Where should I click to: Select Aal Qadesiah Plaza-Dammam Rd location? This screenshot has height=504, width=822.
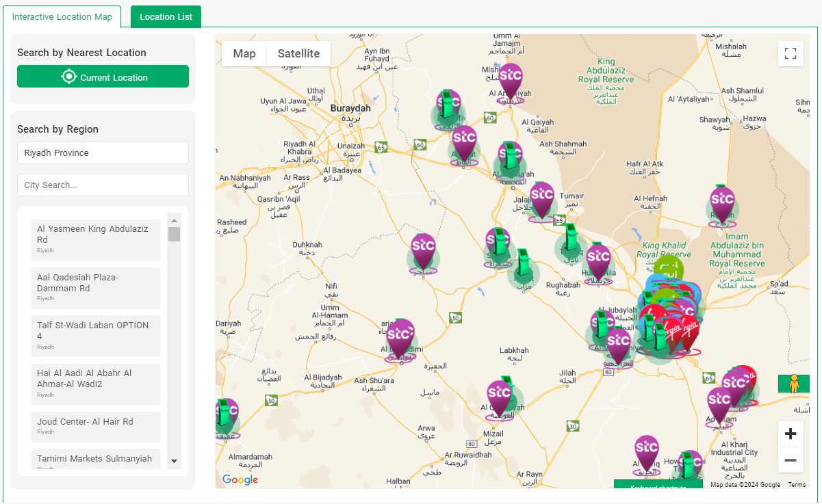pos(96,288)
